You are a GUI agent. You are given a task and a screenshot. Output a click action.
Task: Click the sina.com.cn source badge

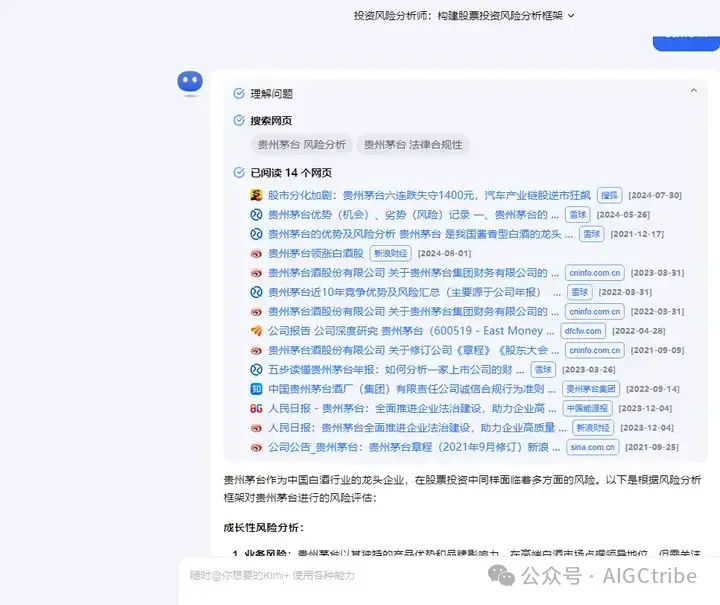click(593, 447)
